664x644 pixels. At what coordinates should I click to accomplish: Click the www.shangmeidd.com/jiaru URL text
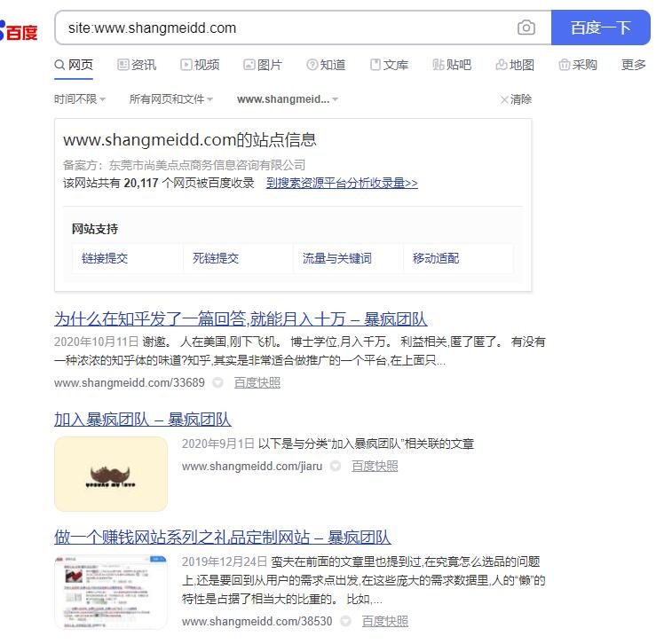coord(252,467)
